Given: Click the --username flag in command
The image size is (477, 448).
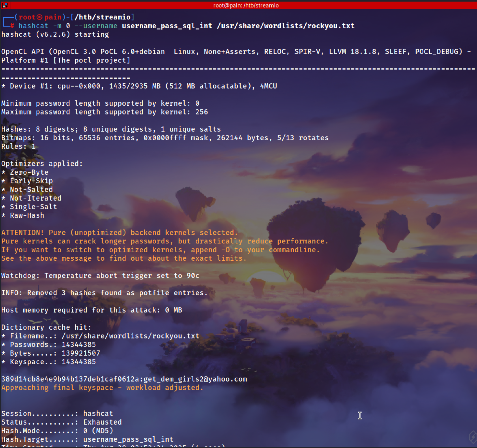Looking at the screenshot, I should [96, 26].
